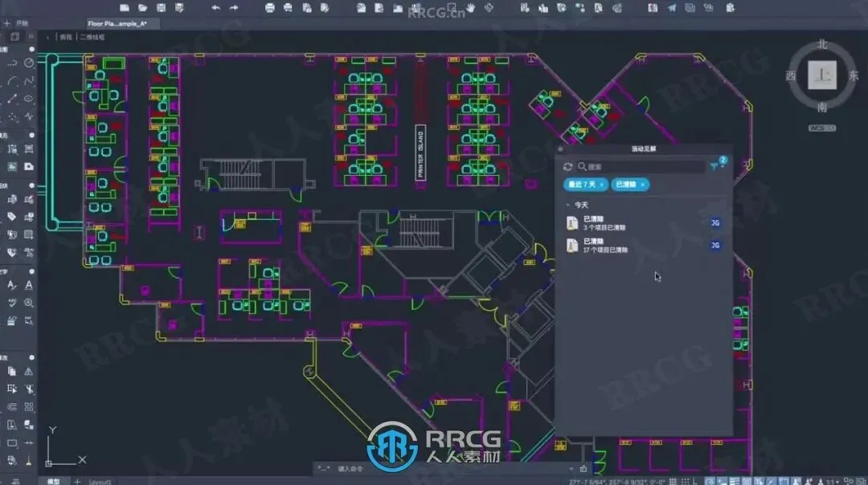Open a new tab with top plus button
The height and width of the screenshot is (485, 868).
(6, 23)
